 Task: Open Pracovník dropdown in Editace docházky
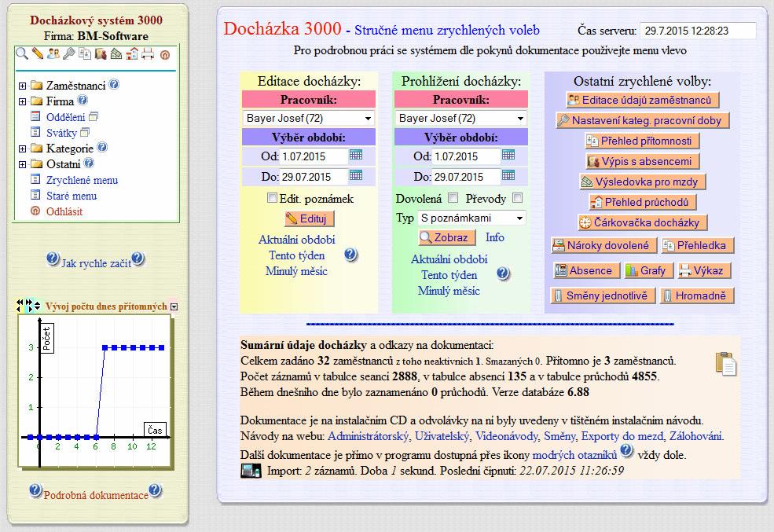(x=309, y=119)
